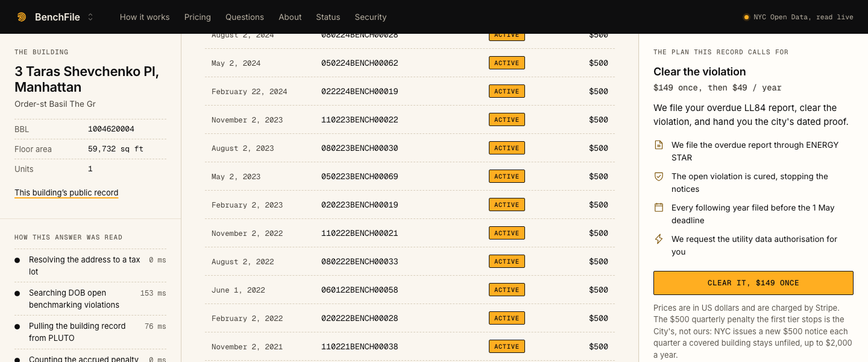The width and height of the screenshot is (868, 362).
Task: Check the Status page link
Action: 328,17
